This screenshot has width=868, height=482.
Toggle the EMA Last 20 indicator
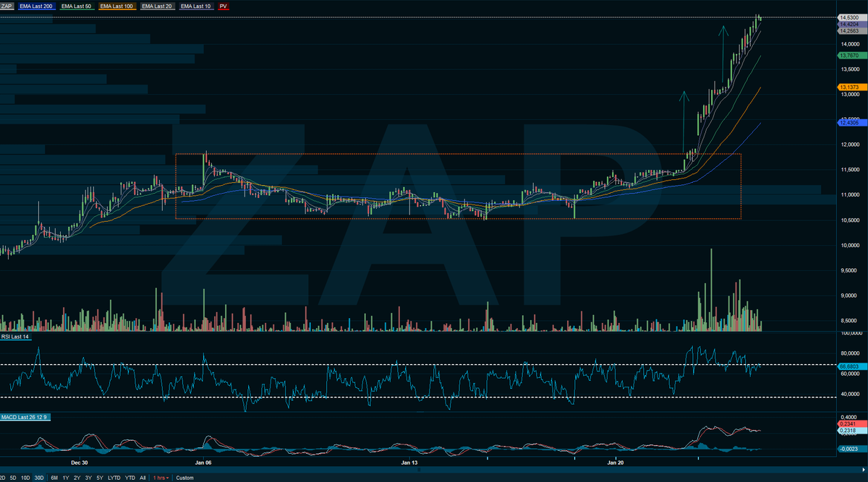(x=157, y=6)
